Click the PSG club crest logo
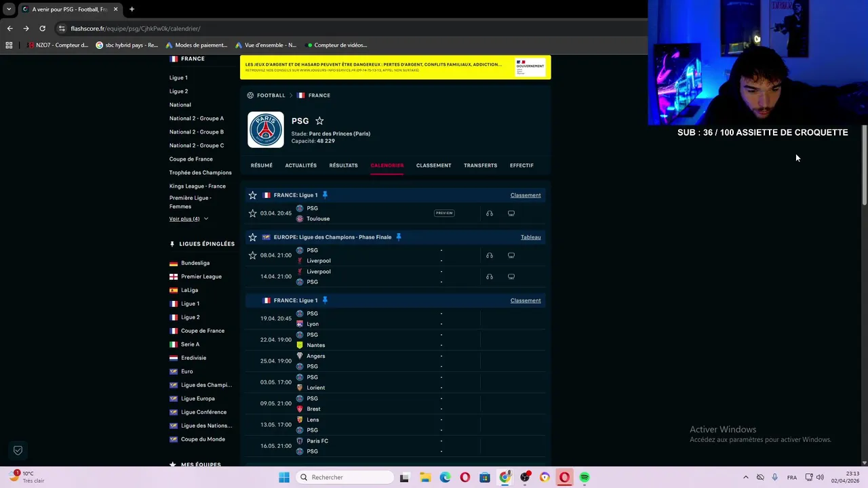The width and height of the screenshot is (868, 488). pyautogui.click(x=266, y=129)
